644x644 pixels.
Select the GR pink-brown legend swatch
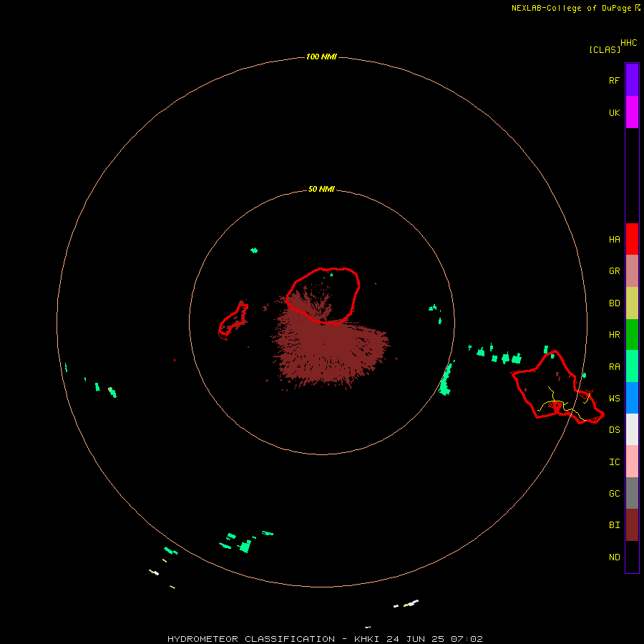(632, 271)
